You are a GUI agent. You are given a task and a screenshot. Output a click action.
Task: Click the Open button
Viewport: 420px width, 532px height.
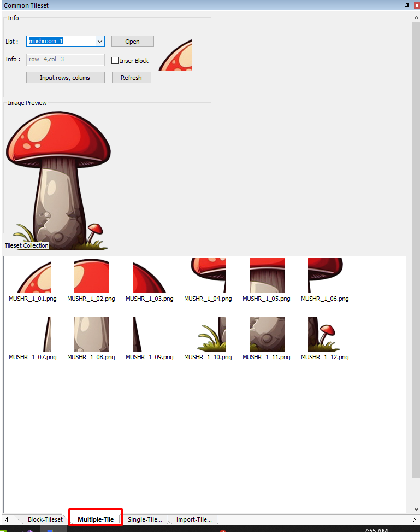tap(132, 42)
